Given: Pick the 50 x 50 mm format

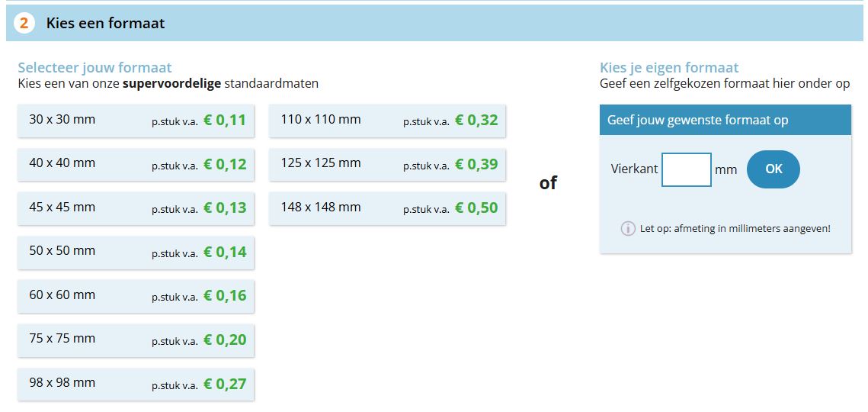Looking at the screenshot, I should [x=136, y=253].
